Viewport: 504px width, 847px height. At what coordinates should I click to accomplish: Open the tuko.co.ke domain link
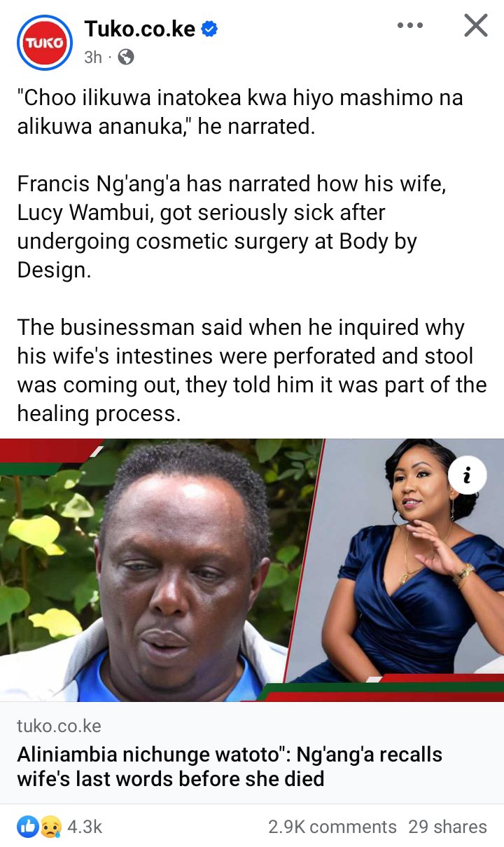(x=59, y=726)
